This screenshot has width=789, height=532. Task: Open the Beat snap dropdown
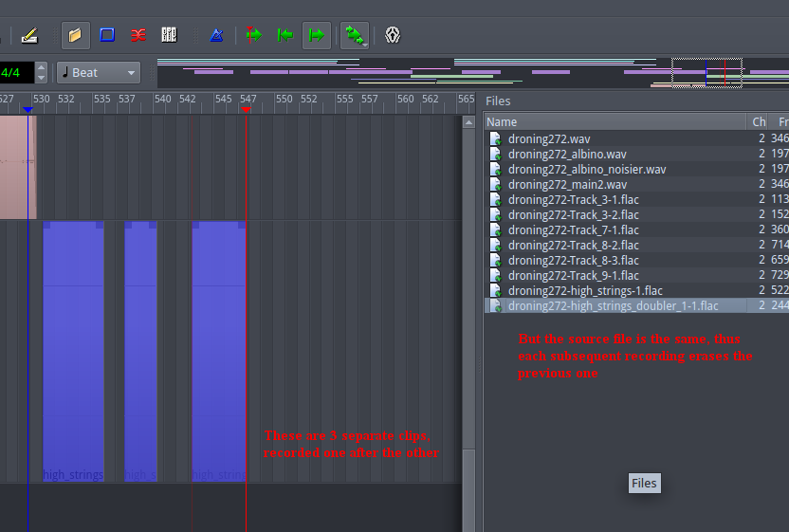pos(98,72)
